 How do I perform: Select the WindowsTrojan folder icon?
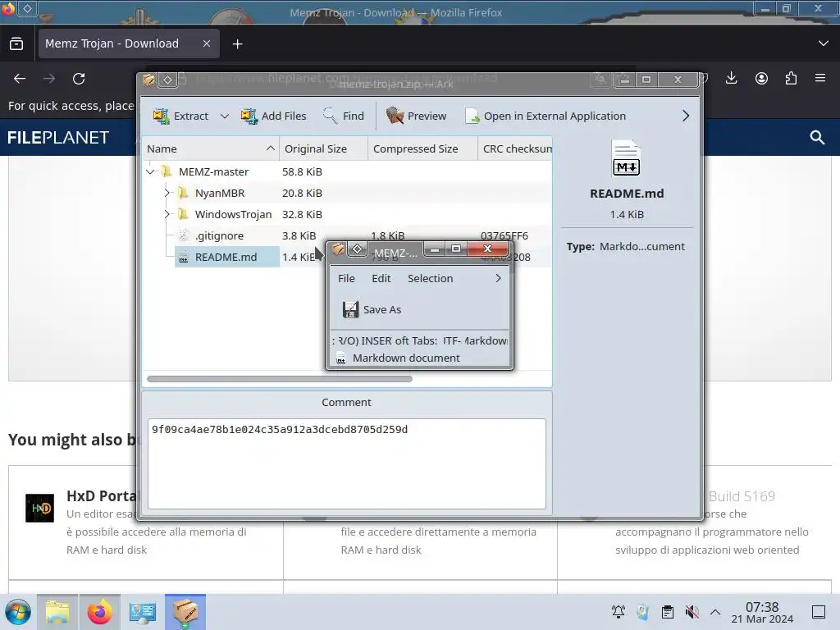183,214
